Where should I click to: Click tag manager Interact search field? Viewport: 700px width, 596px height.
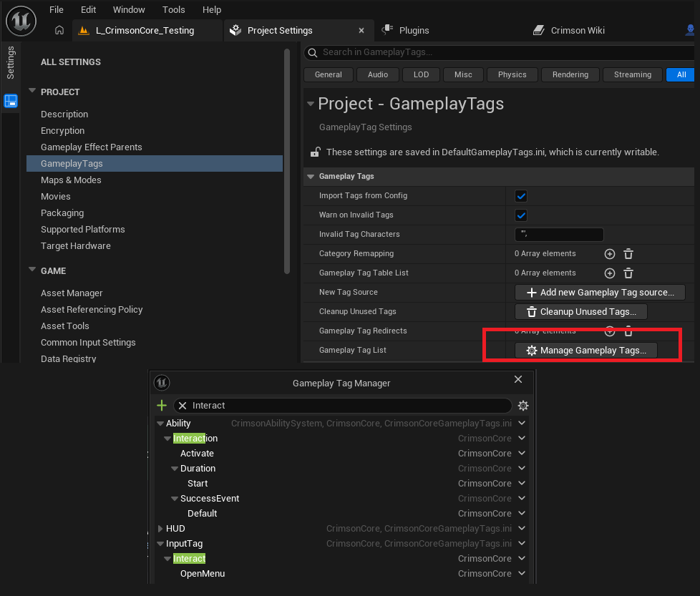pyautogui.click(x=342, y=406)
